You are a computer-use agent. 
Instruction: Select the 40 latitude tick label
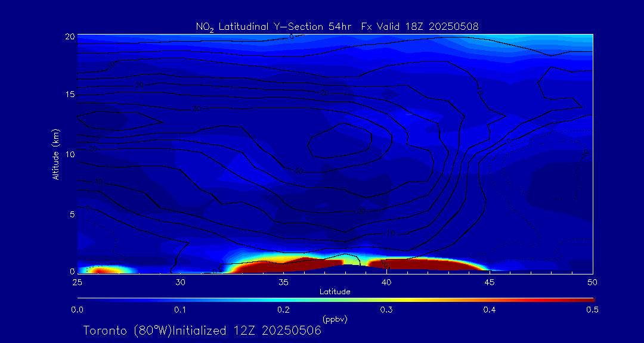[386, 281]
